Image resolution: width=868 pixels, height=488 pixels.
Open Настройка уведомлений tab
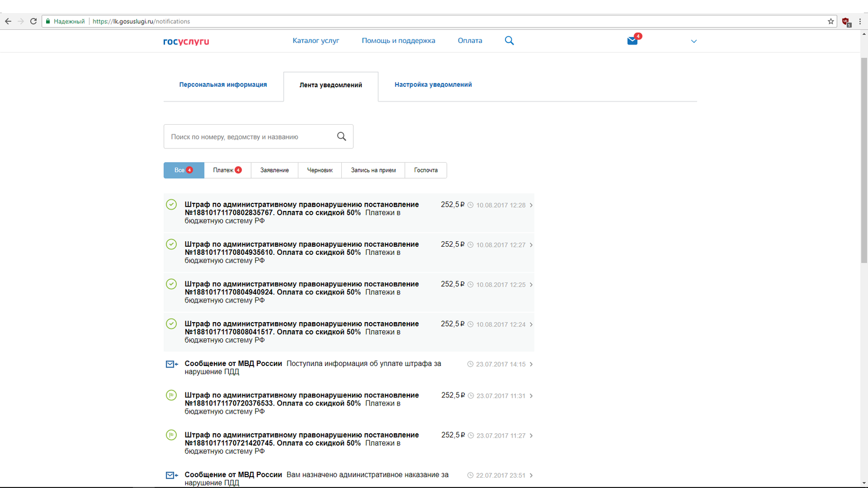(x=433, y=85)
